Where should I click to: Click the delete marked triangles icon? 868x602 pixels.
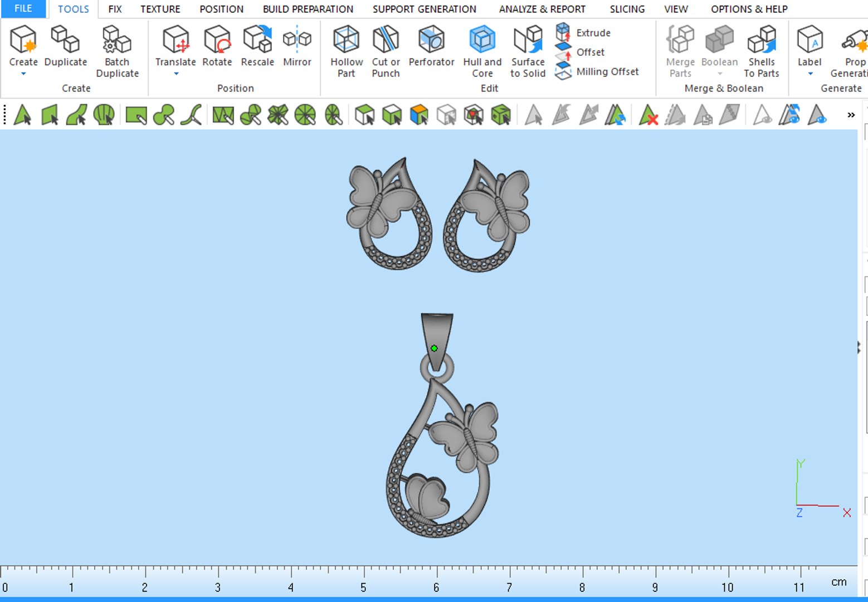648,115
